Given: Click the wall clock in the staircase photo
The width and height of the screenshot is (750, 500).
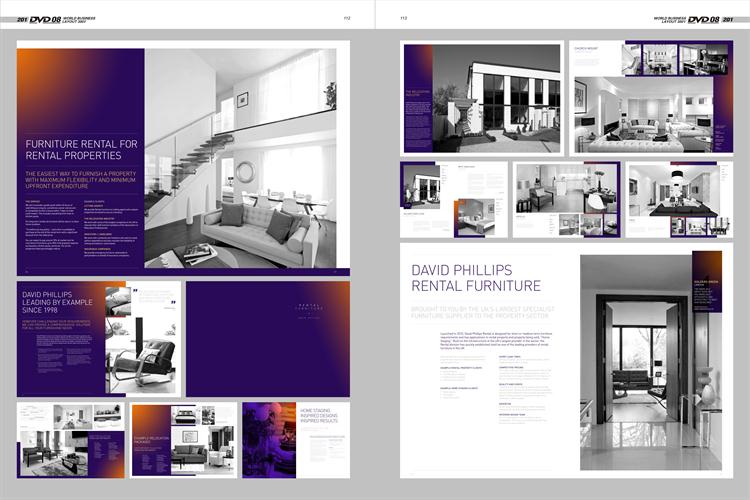Looking at the screenshot, I should click(x=245, y=171).
